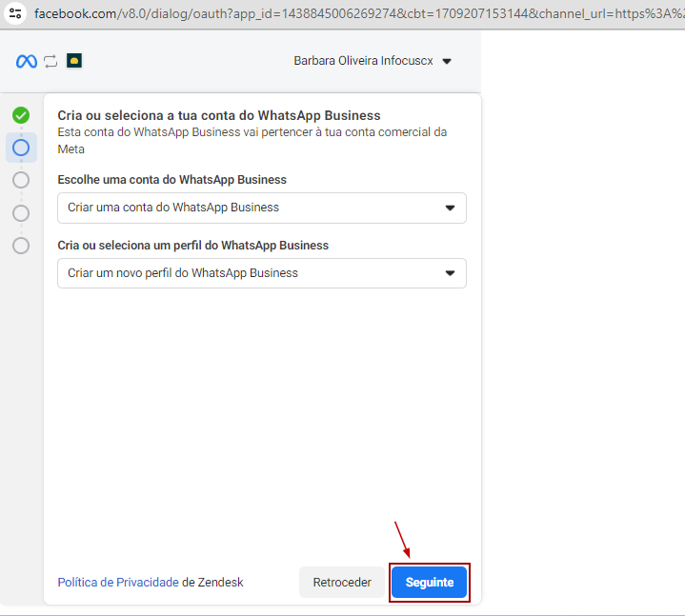Open the Política de Privacidade link
The width and height of the screenshot is (685, 616).
[118, 582]
